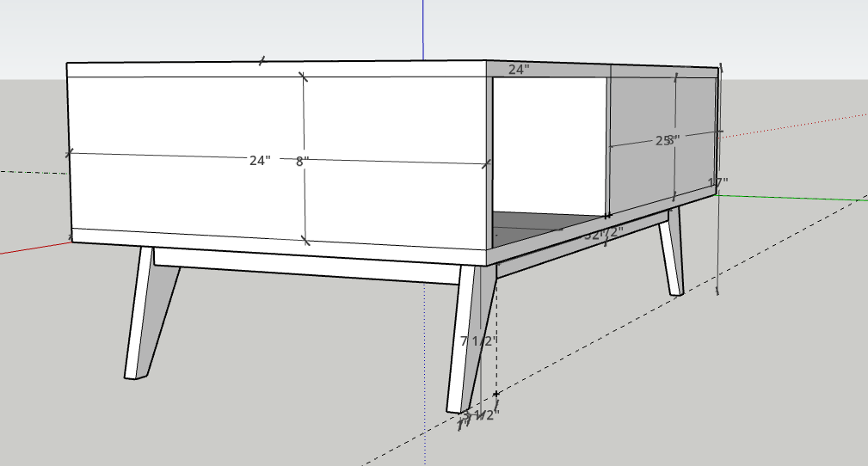
Task: Click the 24" dimension on the front panel
Action: click(x=260, y=161)
